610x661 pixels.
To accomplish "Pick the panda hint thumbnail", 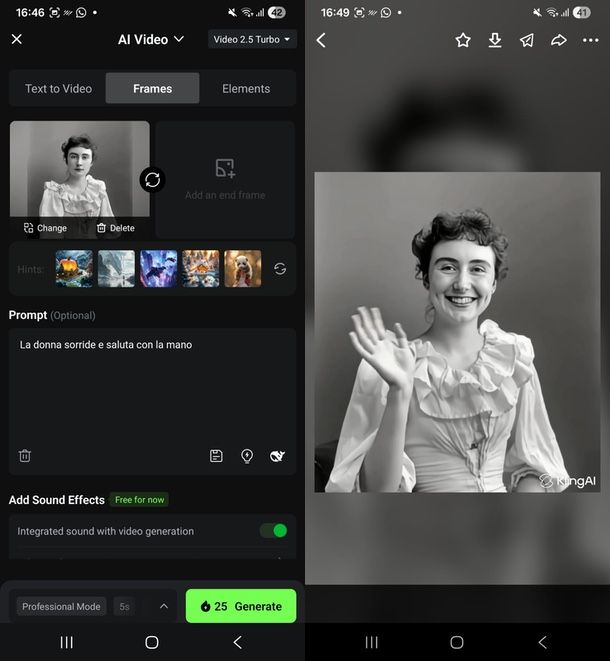I will 243,269.
